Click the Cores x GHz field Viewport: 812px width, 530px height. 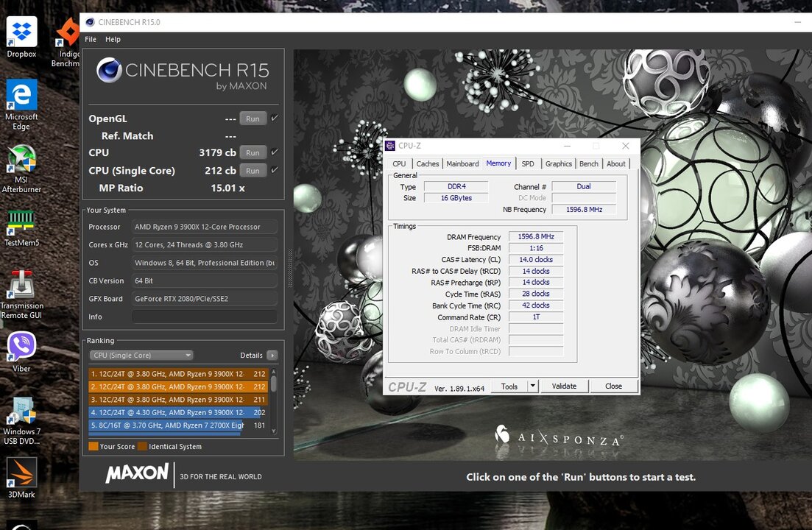[204, 245]
